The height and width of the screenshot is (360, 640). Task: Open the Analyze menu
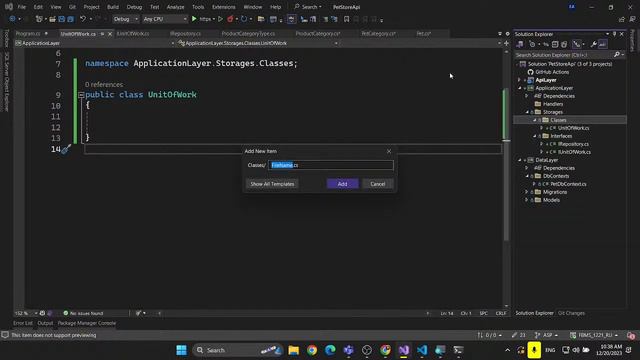tap(176, 7)
